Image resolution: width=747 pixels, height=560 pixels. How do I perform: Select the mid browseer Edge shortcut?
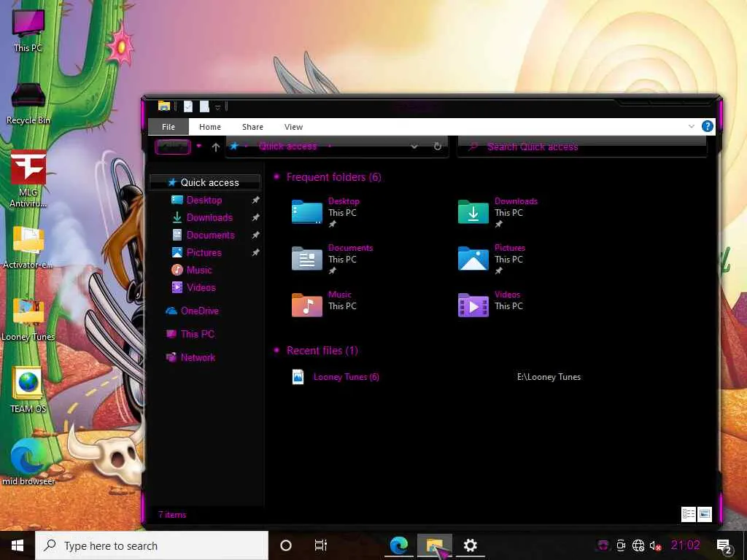click(x=28, y=462)
